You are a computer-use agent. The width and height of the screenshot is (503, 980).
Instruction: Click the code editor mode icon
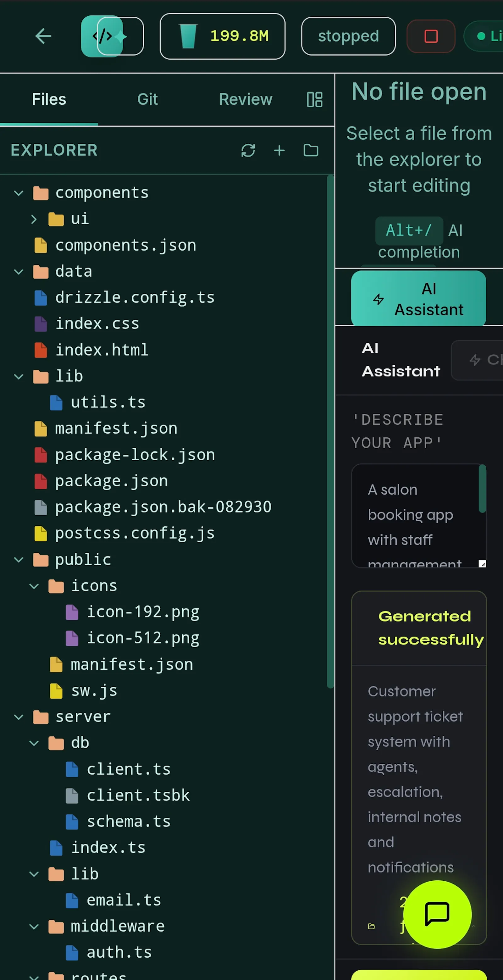pos(102,36)
